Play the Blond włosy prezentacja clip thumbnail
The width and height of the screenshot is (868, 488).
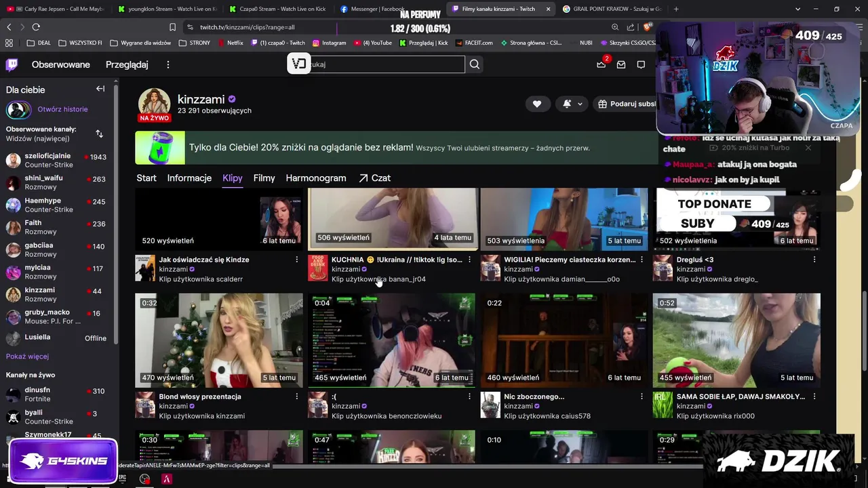coord(219,340)
